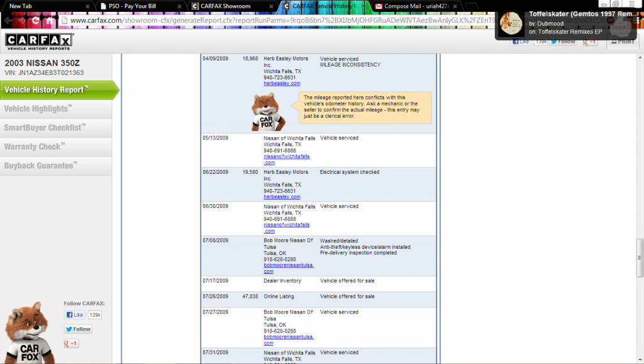This screenshot has height=364, width=644.
Task: Click the CARFAX logo in the header
Action: coord(39,42)
